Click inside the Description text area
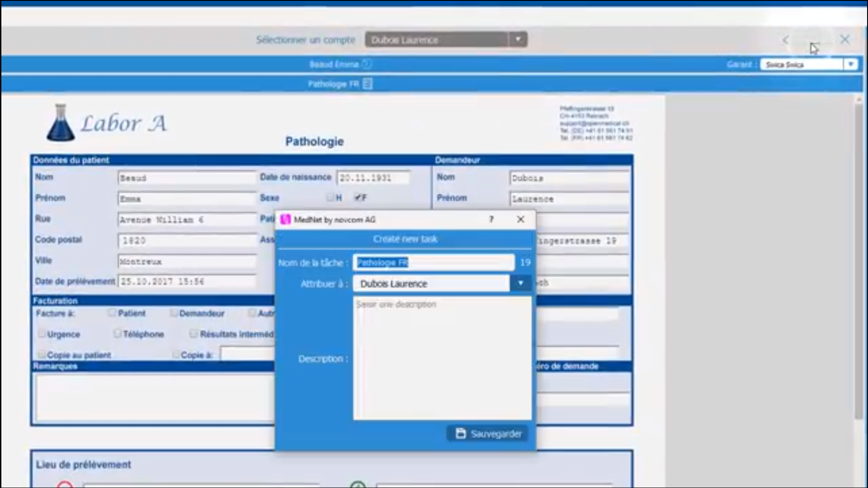This screenshot has width=868, height=488. [x=442, y=357]
